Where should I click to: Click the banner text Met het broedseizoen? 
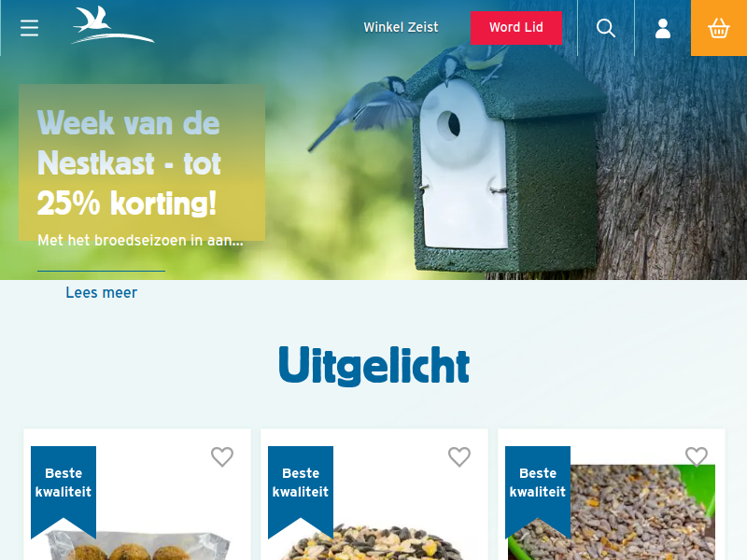click(141, 240)
